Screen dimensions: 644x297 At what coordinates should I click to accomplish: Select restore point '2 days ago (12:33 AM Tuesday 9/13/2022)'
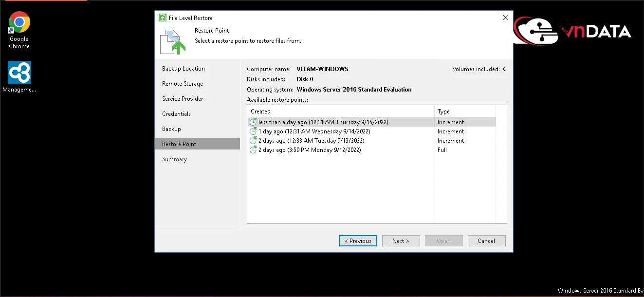pos(371,141)
